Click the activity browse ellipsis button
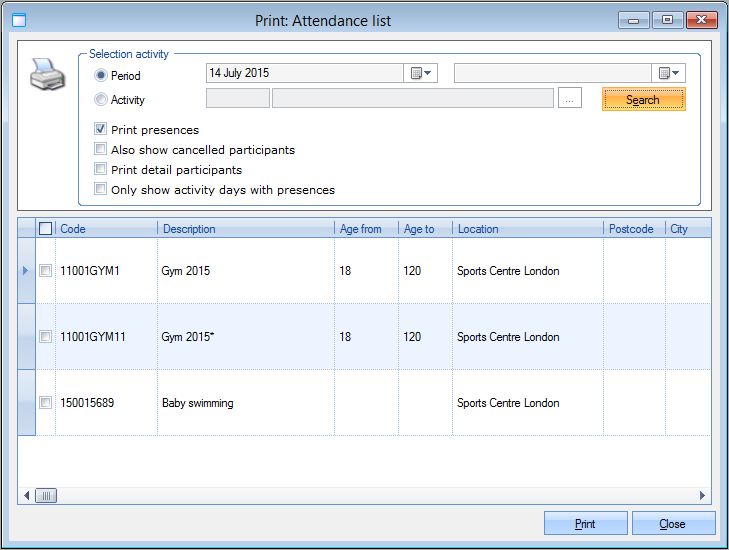The image size is (729, 550). coord(569,98)
